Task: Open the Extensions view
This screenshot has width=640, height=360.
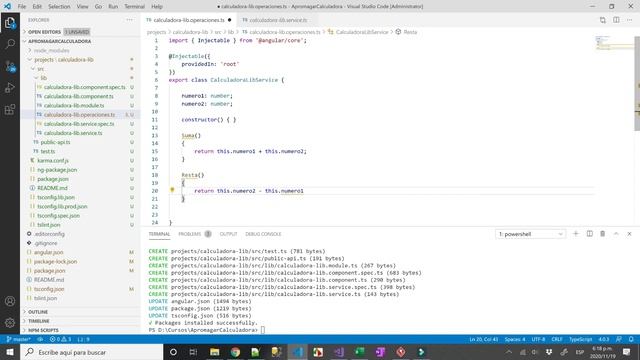Action: tap(10, 109)
